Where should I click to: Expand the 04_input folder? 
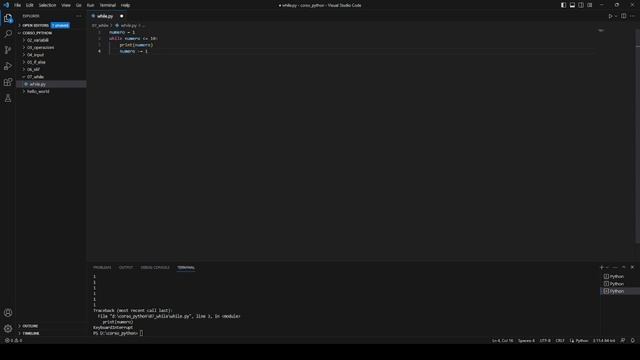(x=35, y=55)
